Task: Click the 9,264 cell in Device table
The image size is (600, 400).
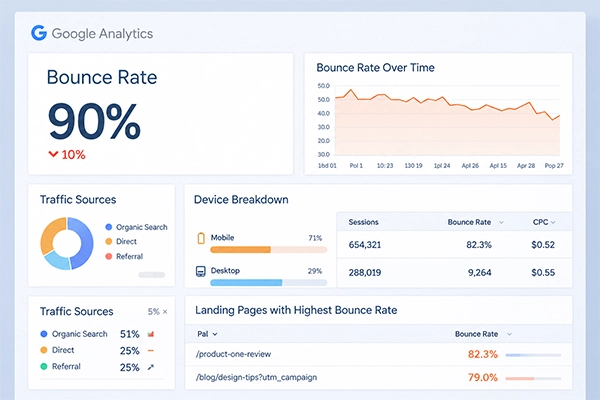Action: click(479, 273)
